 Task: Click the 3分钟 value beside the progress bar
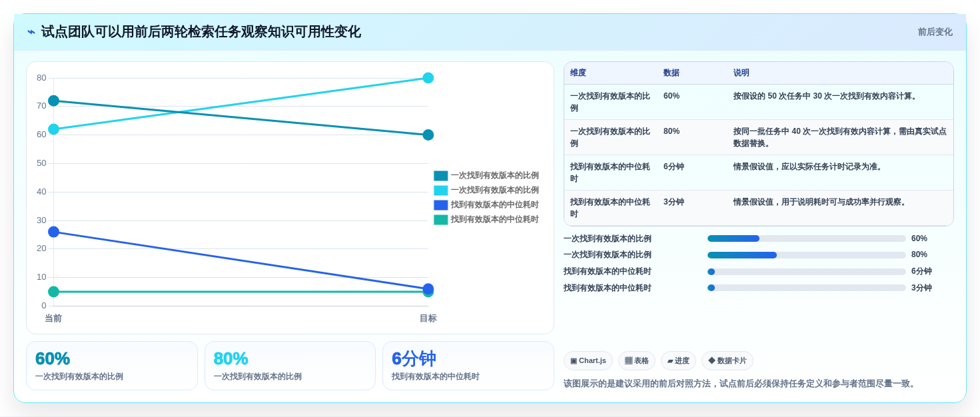[921, 288]
